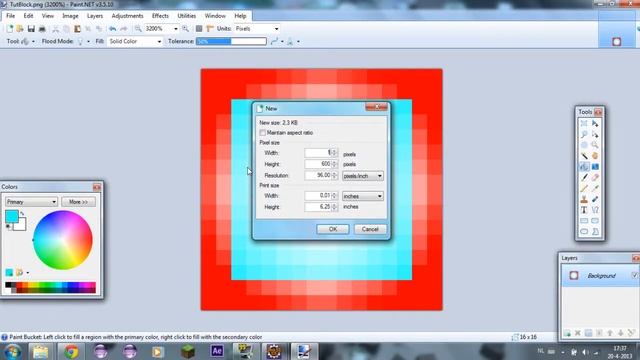Click the Layer Properties icon in Layers panel
This screenshot has width=640, height=360.
coord(631,333)
